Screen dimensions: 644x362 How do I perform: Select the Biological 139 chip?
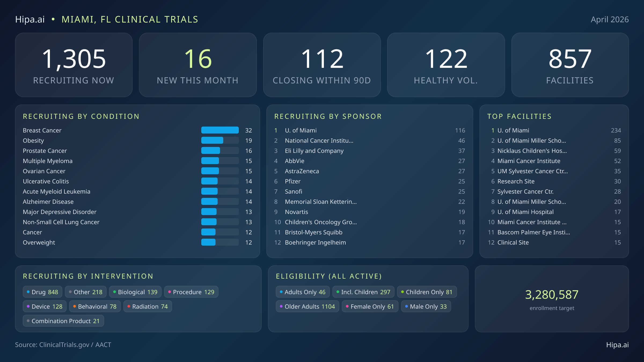coord(135,292)
